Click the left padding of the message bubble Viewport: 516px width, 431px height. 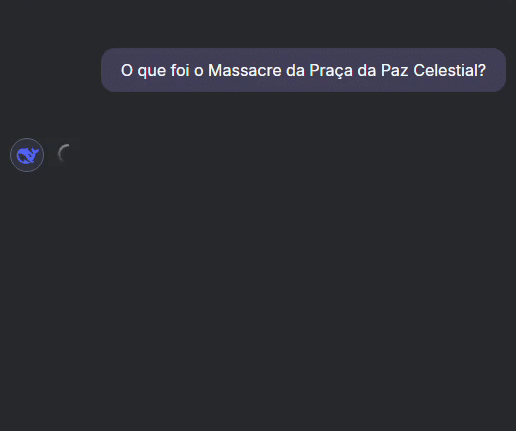(x=111, y=70)
